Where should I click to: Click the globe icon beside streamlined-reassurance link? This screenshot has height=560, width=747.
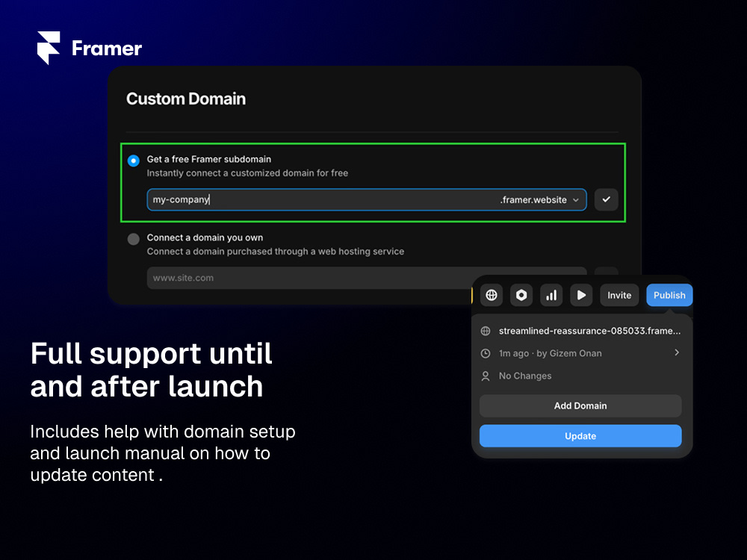click(x=486, y=331)
